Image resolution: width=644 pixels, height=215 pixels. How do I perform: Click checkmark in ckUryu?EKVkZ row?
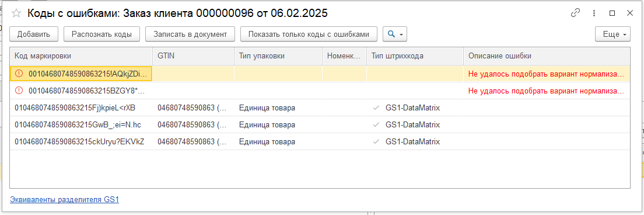coord(376,141)
